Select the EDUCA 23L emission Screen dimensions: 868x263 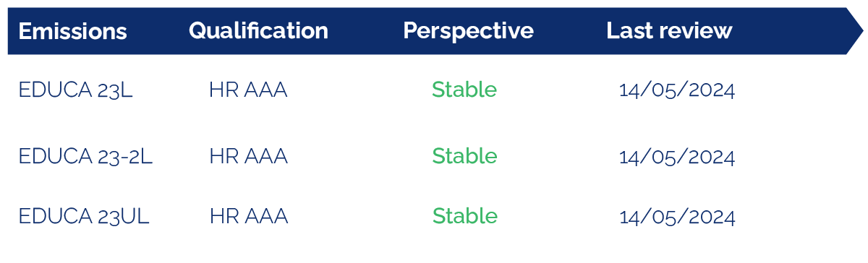tap(76, 90)
